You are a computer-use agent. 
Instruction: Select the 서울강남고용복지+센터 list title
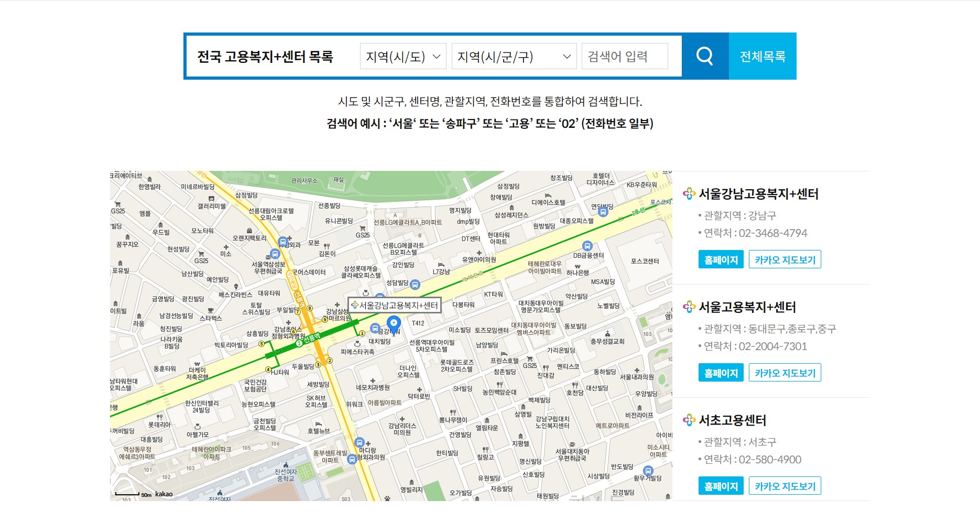(758, 194)
